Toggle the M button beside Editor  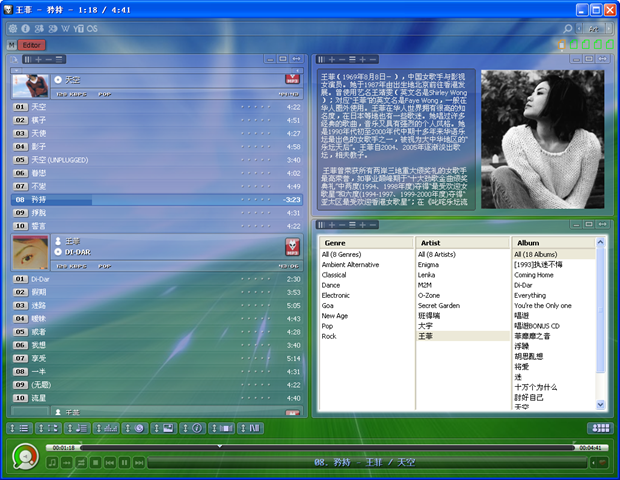[11, 45]
